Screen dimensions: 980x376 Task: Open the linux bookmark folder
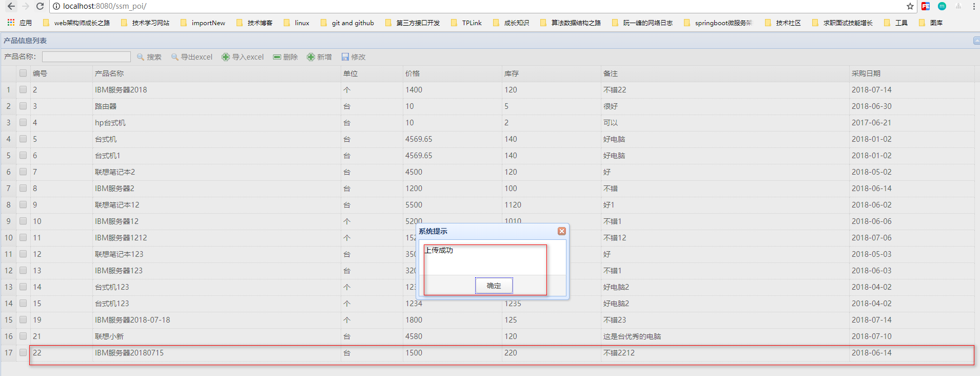pyautogui.click(x=297, y=23)
